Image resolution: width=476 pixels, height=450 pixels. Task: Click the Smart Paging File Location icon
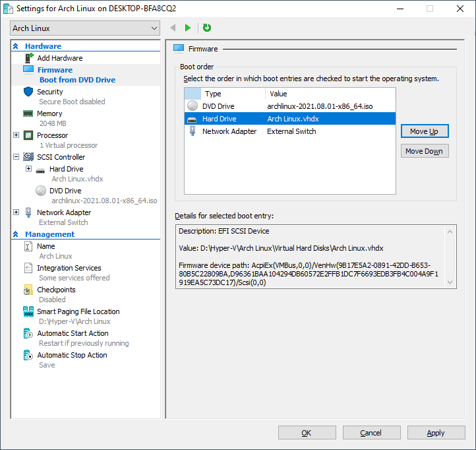[x=28, y=311]
